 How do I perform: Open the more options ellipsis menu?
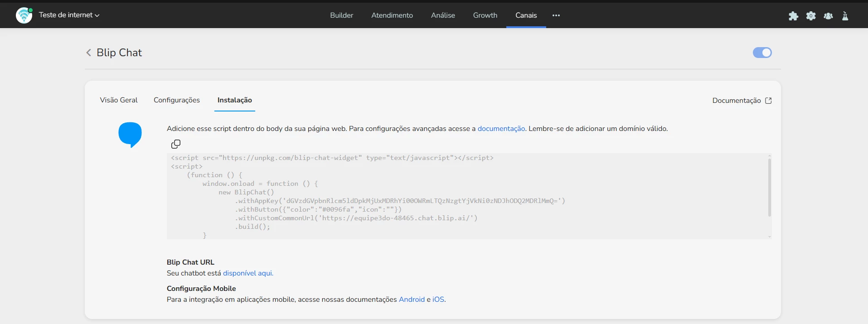click(556, 15)
